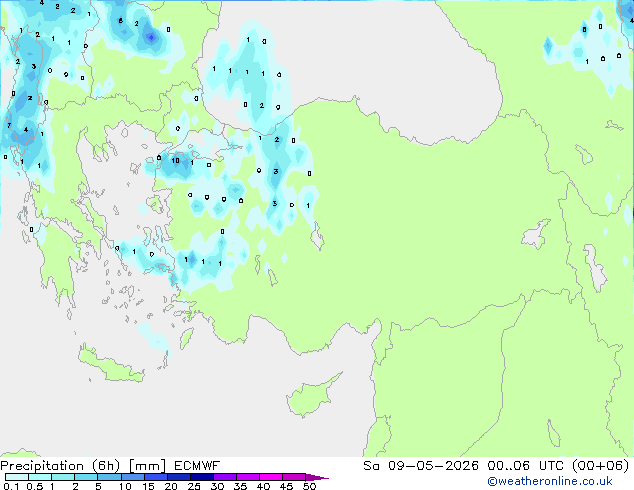Click the 20–25 mm legend color swatch
634x490 pixels.
[x=179, y=477]
